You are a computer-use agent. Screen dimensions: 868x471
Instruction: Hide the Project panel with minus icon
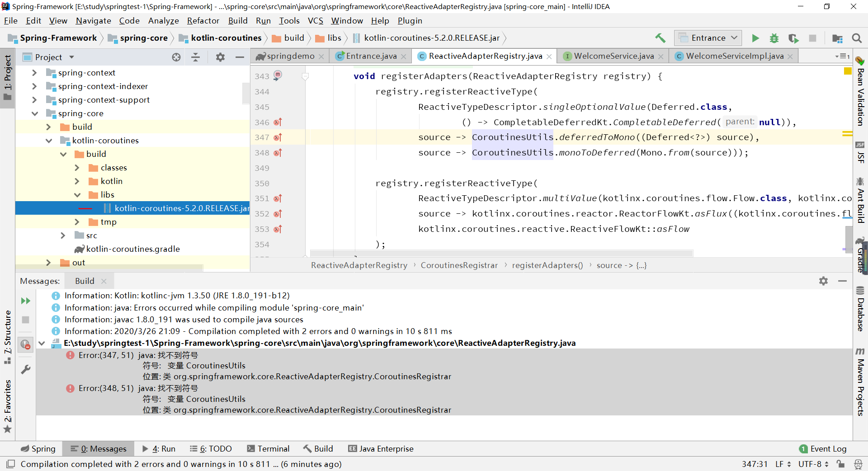[x=240, y=57]
